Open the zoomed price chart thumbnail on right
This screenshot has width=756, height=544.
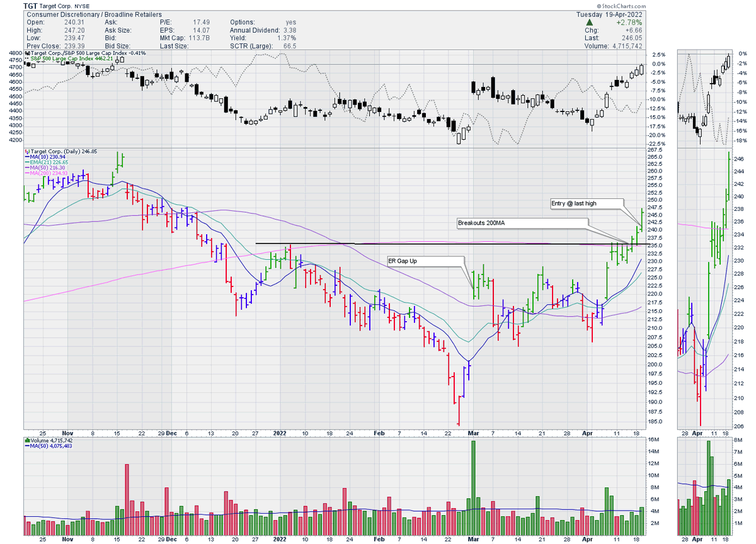tap(705, 289)
